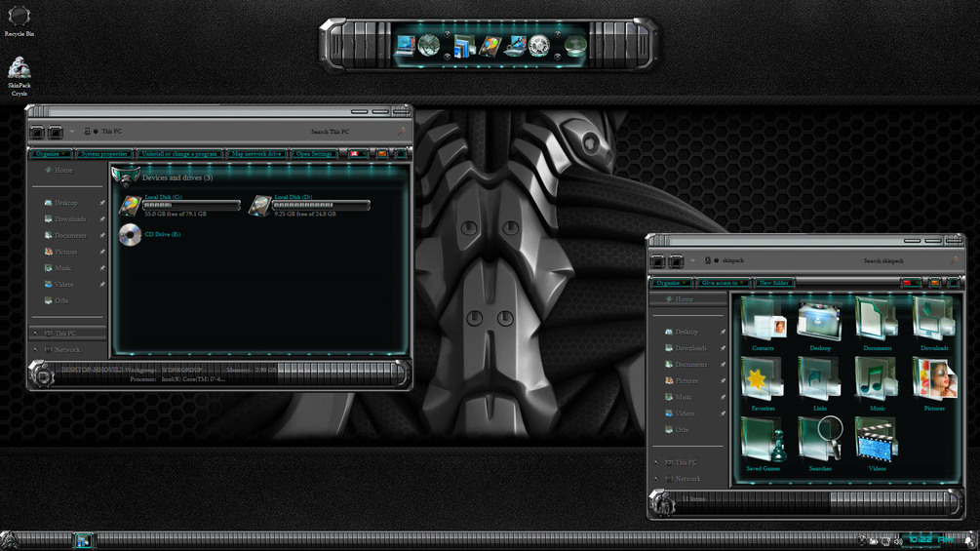Image resolution: width=980 pixels, height=551 pixels.
Task: Expand This PC in the This PC window sidebar
Action: pyautogui.click(x=36, y=334)
